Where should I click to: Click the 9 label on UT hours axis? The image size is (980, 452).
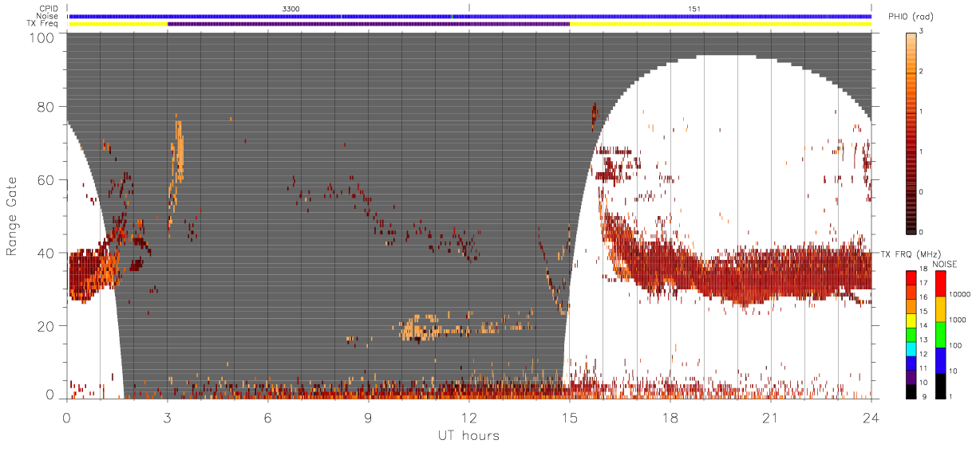point(369,417)
